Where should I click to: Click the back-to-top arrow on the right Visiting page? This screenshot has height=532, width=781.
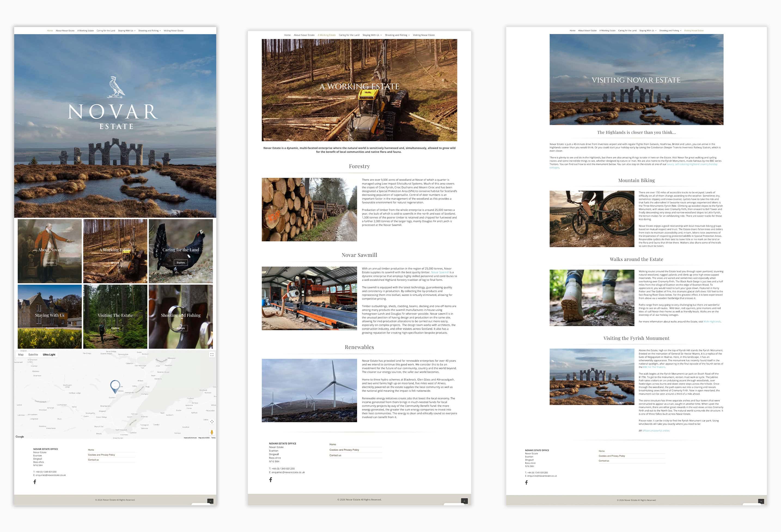[x=761, y=502]
